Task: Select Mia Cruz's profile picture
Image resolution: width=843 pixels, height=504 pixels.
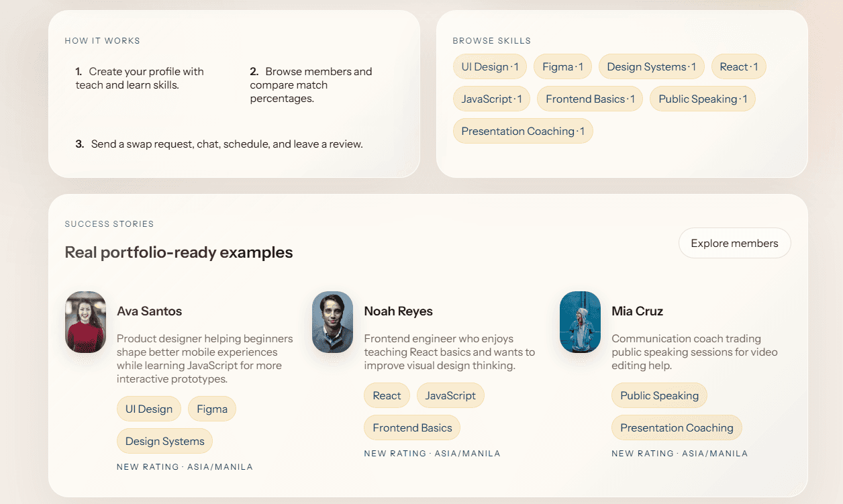Action: coord(580,322)
